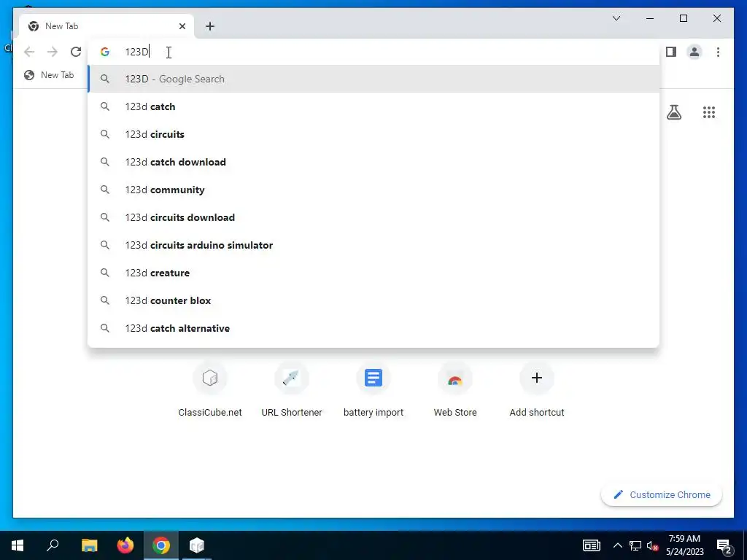Open the tab search chevron
747x560 pixels.
(x=616, y=18)
